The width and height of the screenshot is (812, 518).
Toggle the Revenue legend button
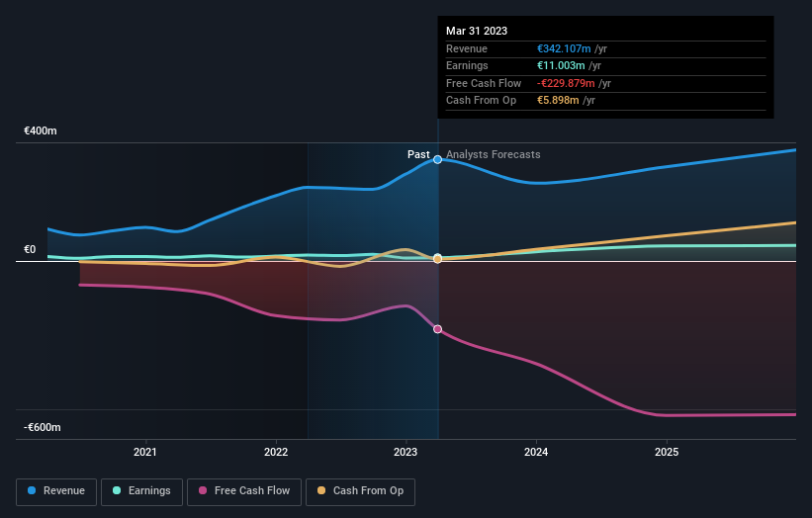click(56, 491)
